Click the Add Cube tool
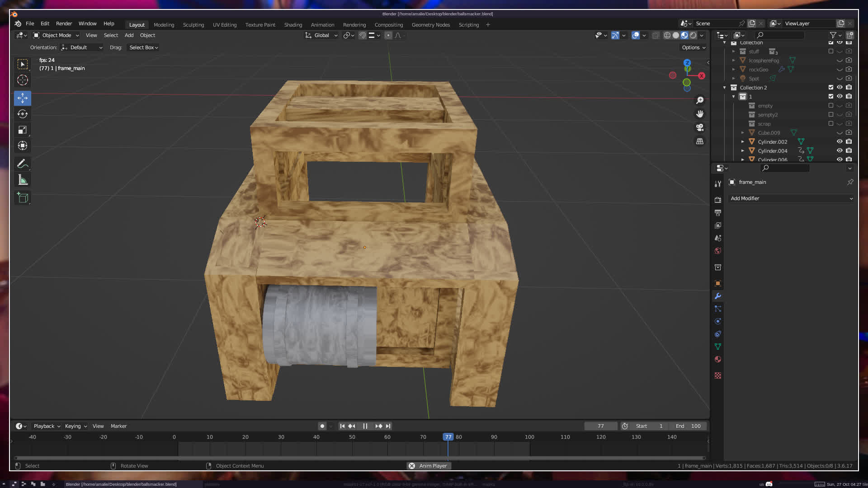The height and width of the screenshot is (488, 868). pos(23,197)
